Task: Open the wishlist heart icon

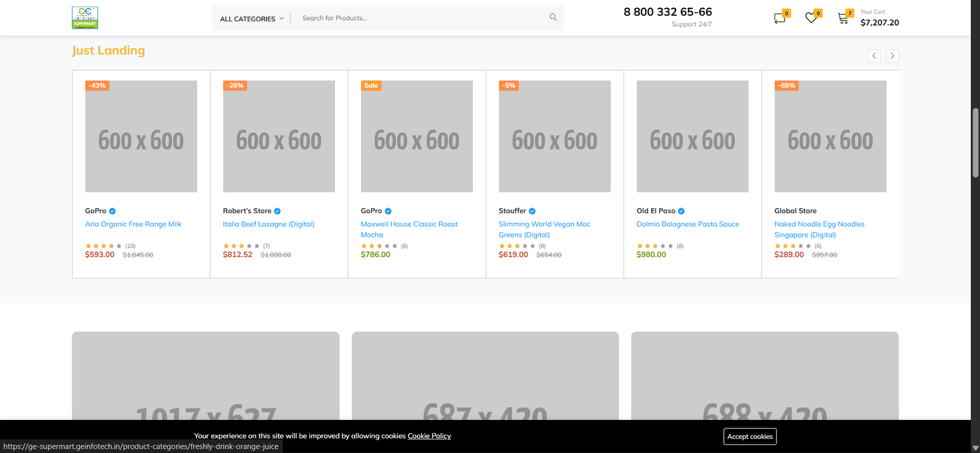Action: click(x=811, y=18)
